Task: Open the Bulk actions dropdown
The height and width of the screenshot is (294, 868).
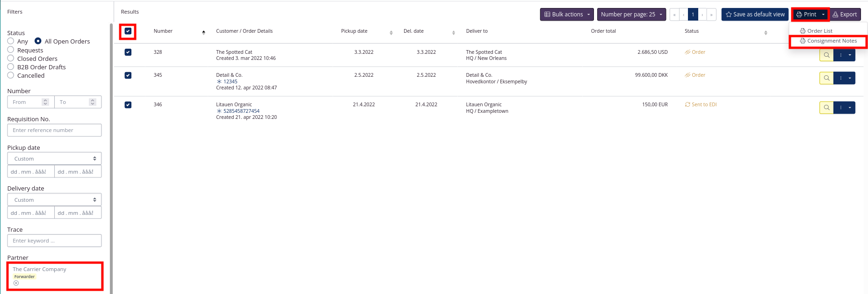Action: [x=567, y=15]
